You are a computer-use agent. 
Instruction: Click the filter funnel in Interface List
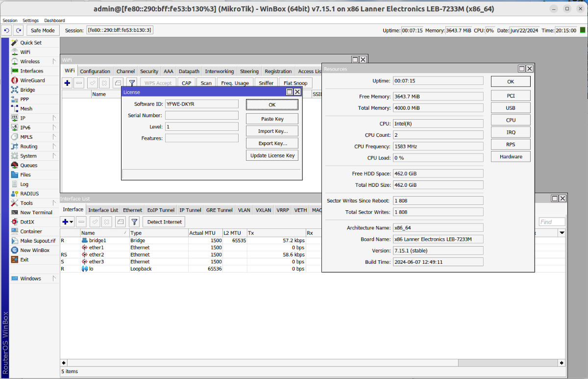point(134,222)
